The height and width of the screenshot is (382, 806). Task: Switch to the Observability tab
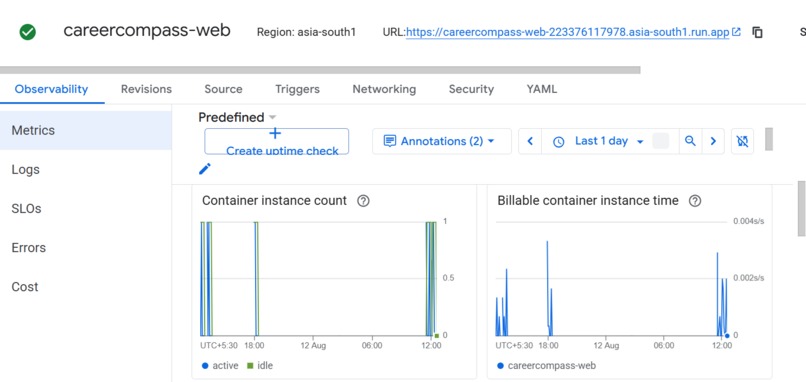[51, 89]
